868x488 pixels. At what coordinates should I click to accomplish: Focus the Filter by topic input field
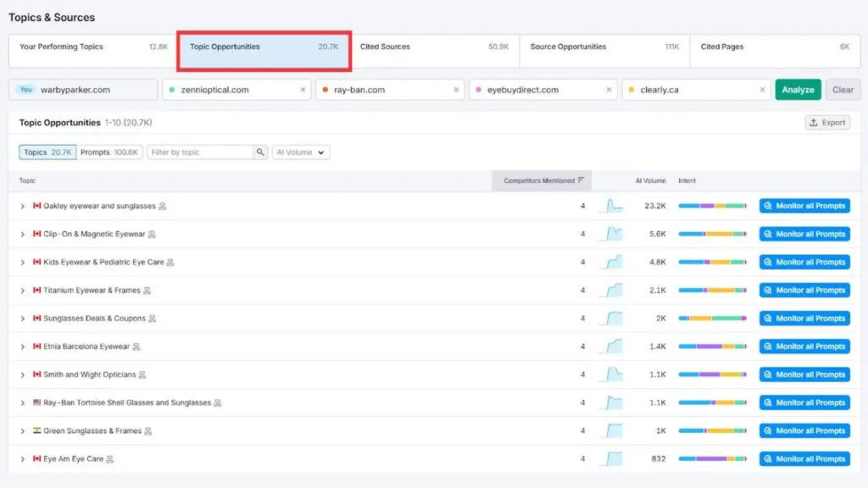tap(200, 152)
